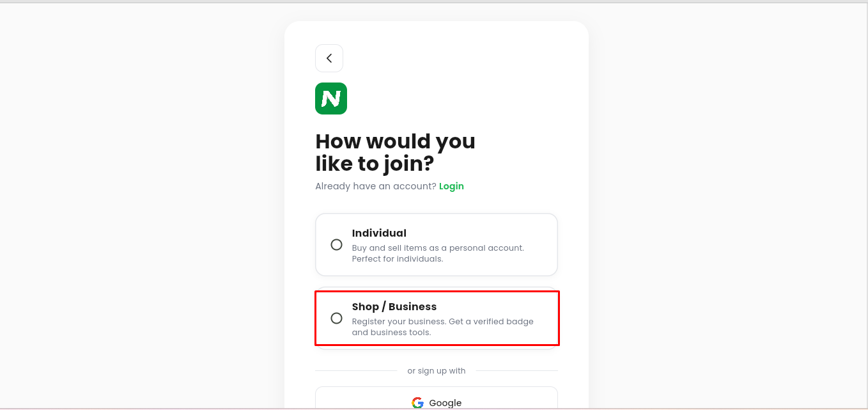Click the "Perfect for individuals." line
Viewport: 868px width, 410px height.
point(398,259)
